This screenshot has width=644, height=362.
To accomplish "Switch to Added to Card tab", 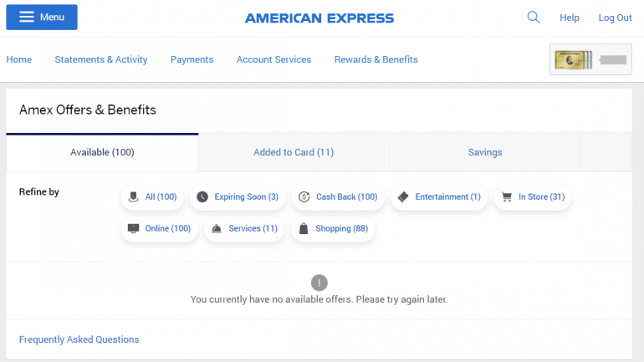I will click(294, 152).
